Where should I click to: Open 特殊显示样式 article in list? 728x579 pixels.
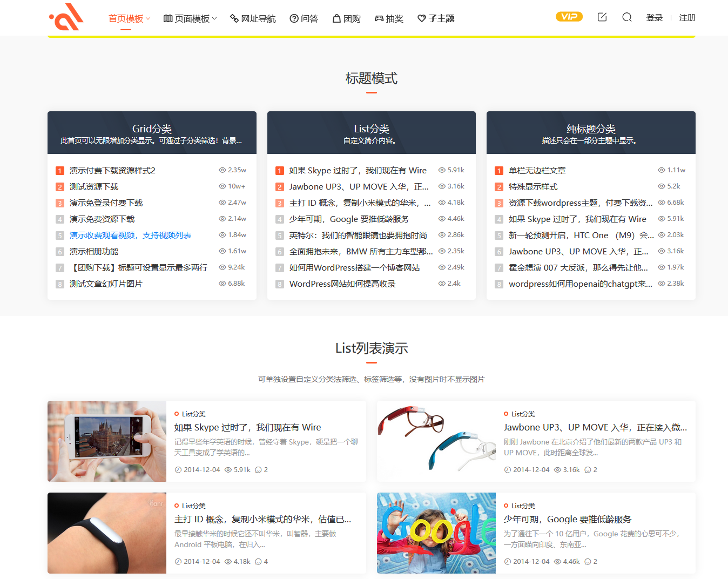[533, 187]
